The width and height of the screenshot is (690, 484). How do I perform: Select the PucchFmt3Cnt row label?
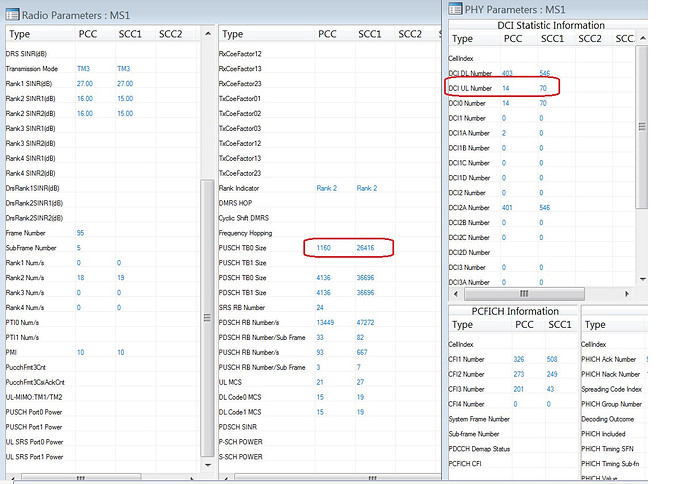(26, 367)
